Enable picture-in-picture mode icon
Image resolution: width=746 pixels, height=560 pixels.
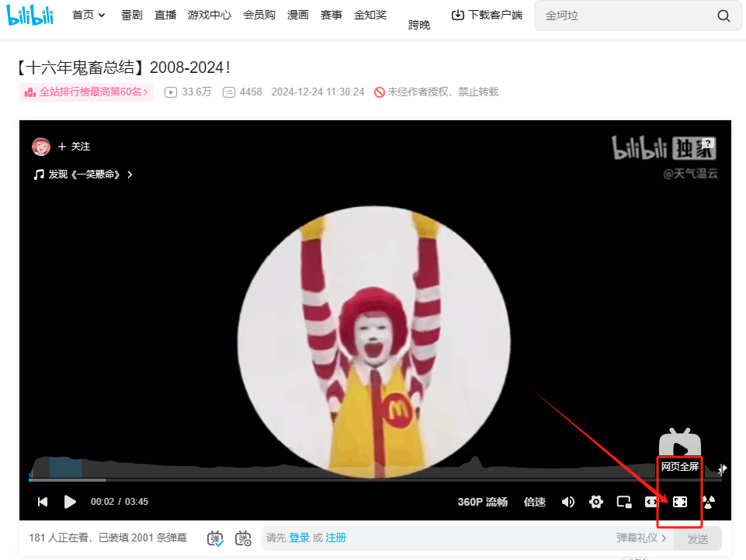[x=623, y=502]
